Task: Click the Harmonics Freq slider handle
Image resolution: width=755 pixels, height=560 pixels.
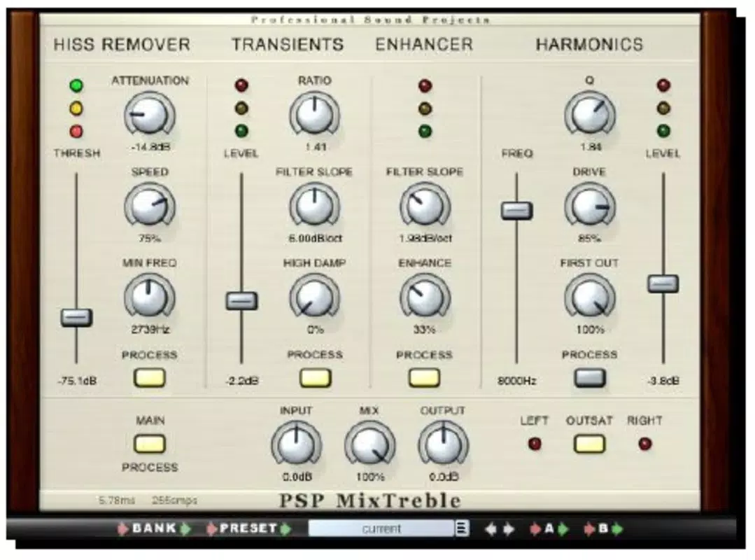Action: [x=516, y=211]
